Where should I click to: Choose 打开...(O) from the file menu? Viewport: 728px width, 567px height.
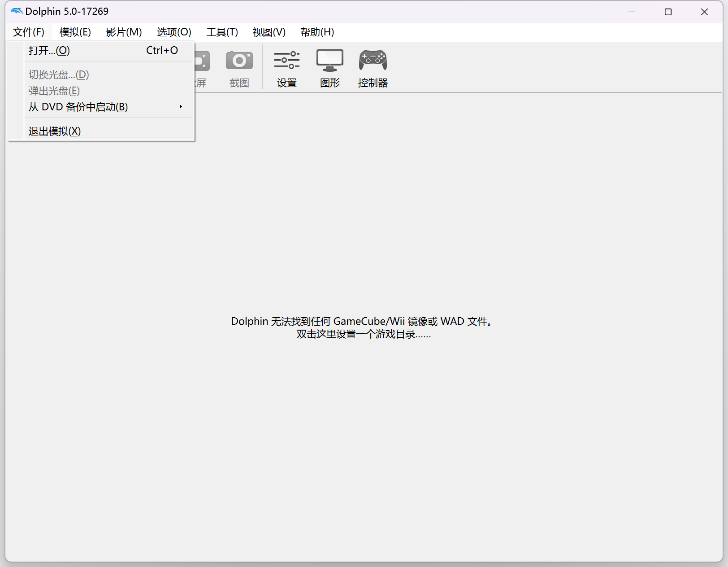tap(101, 51)
